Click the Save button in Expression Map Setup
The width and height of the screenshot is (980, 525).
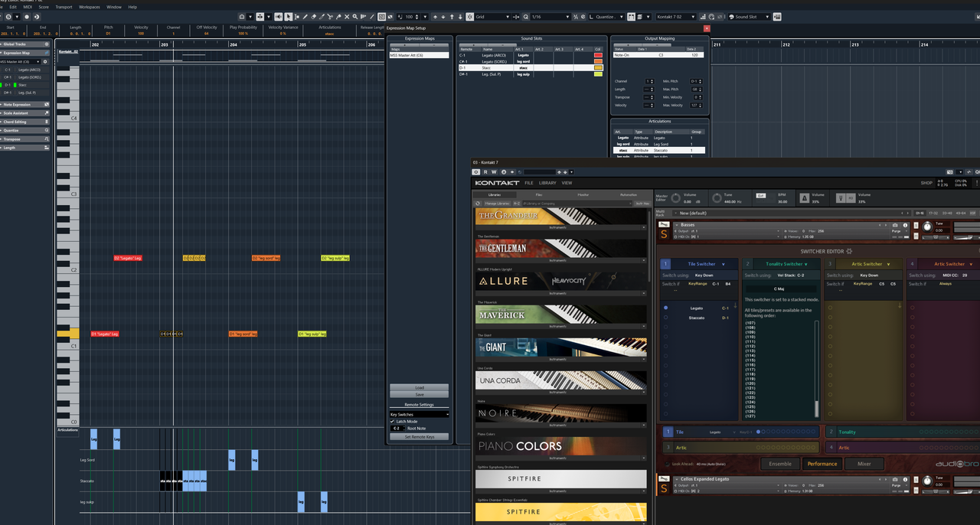pyautogui.click(x=420, y=394)
